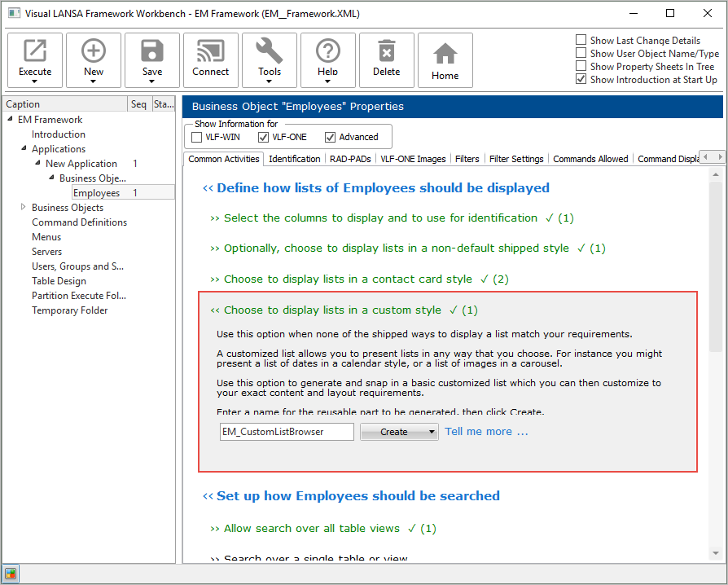
Task: Select Employees in the tree
Action: (97, 193)
